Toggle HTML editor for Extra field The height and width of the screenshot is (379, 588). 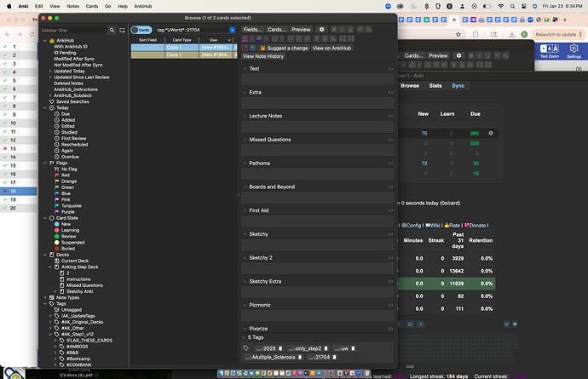tap(391, 93)
